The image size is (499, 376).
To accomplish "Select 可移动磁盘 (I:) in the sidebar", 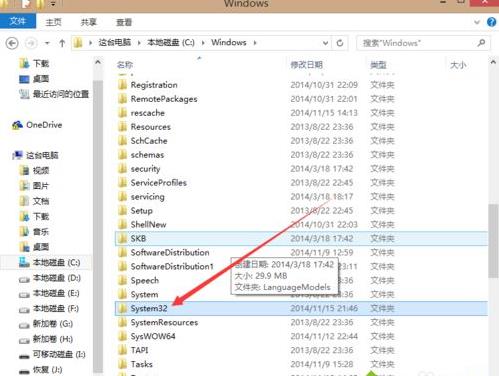I will (x=52, y=354).
